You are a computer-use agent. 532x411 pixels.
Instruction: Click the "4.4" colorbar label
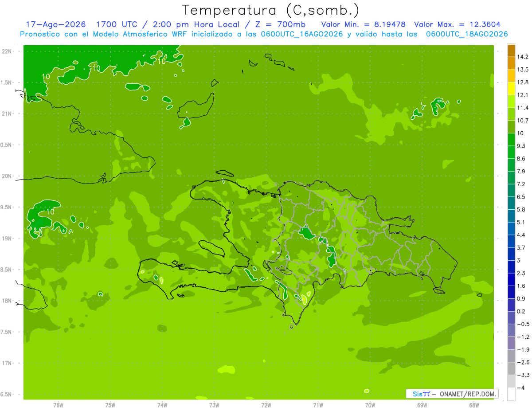pyautogui.click(x=521, y=235)
